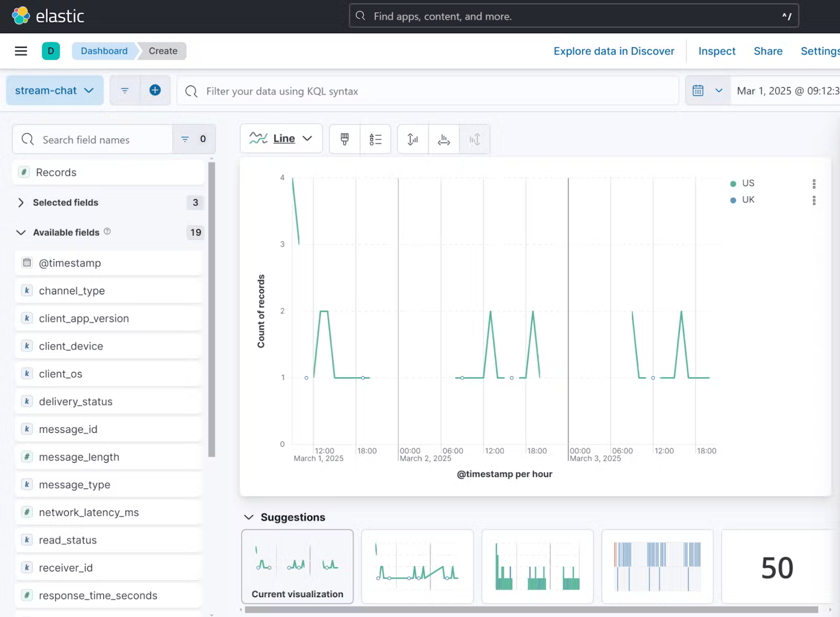Click Find apps, content, and more field
Viewport: 840px width, 617px height.
574,16
